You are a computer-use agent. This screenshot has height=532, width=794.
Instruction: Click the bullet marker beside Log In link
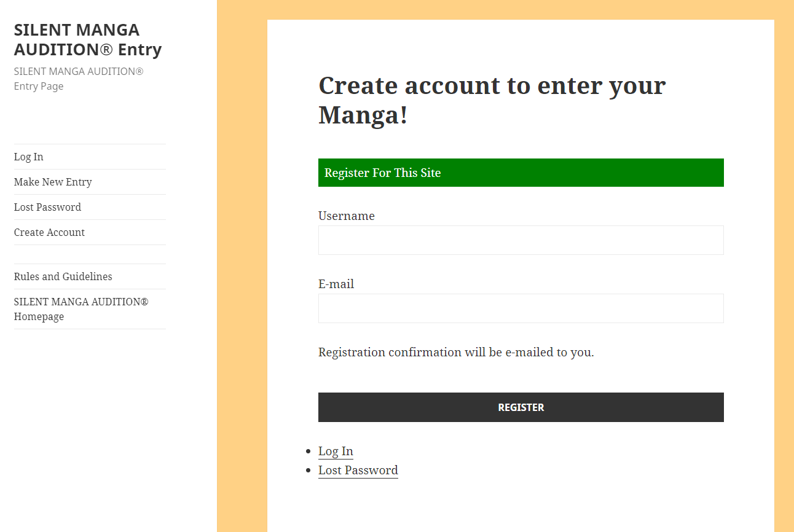click(x=309, y=452)
